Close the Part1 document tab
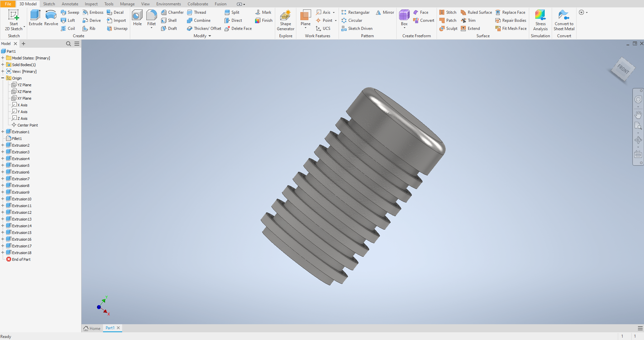 (118, 328)
